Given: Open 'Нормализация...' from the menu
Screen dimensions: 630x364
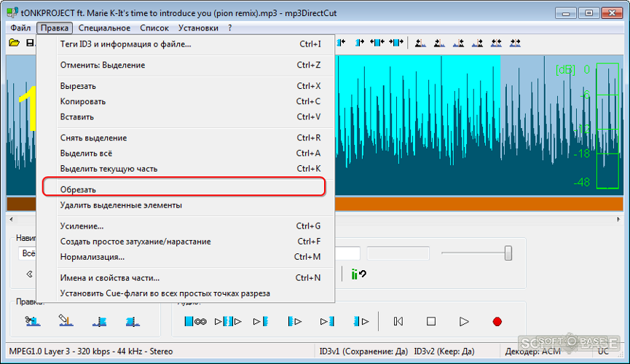Looking at the screenshot, I should pyautogui.click(x=185, y=257).
